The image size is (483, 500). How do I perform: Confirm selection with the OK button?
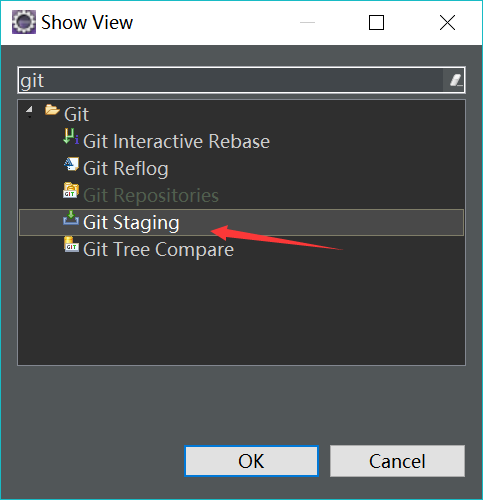point(252,461)
